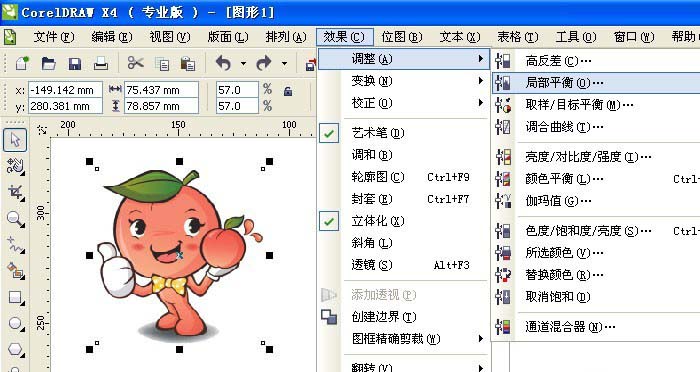Toggle the checked 立体化(X) docker entry
The height and width of the screenshot is (372, 700).
point(404,221)
